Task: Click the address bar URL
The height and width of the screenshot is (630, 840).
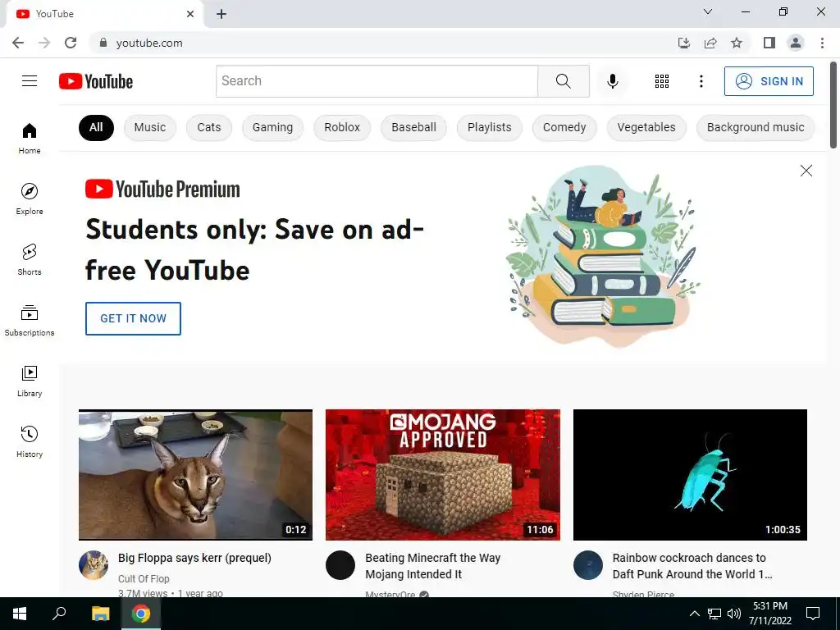Action: point(149,43)
